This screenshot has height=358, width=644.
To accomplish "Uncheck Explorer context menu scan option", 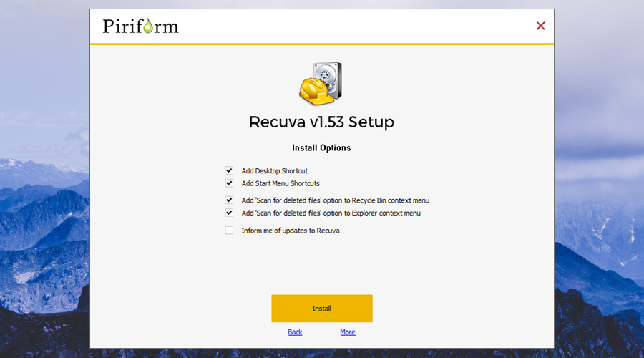I will coord(229,213).
